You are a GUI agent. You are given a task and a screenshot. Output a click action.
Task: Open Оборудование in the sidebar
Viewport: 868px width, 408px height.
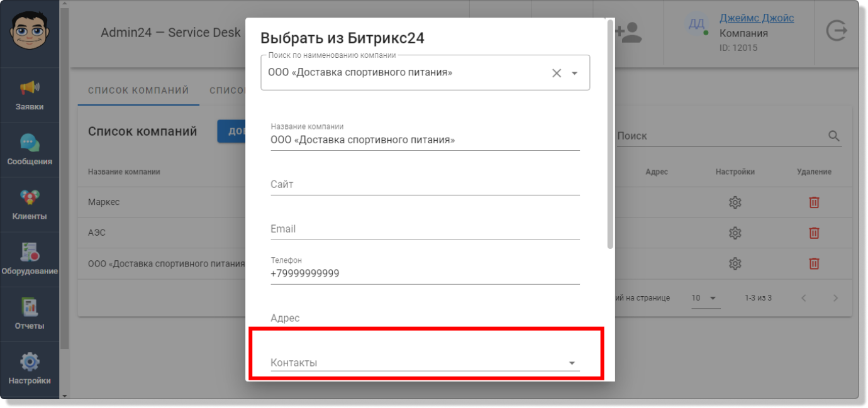tap(30, 260)
